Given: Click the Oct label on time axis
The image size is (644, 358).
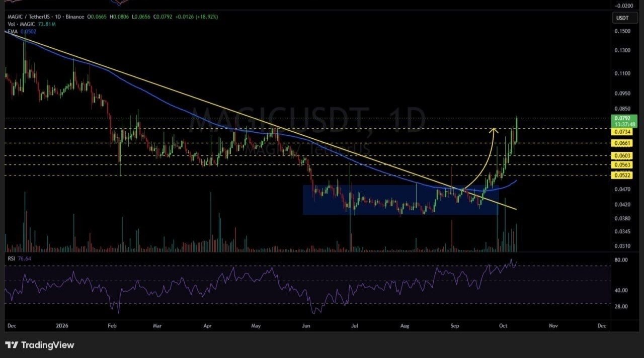Looking at the screenshot, I should tap(504, 326).
